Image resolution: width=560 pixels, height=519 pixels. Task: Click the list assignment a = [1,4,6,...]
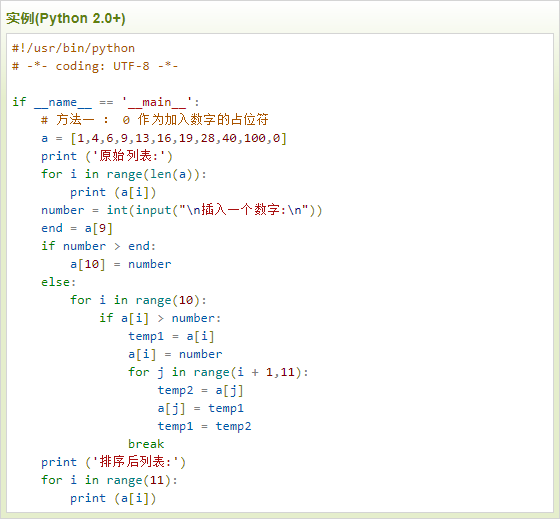(164, 138)
